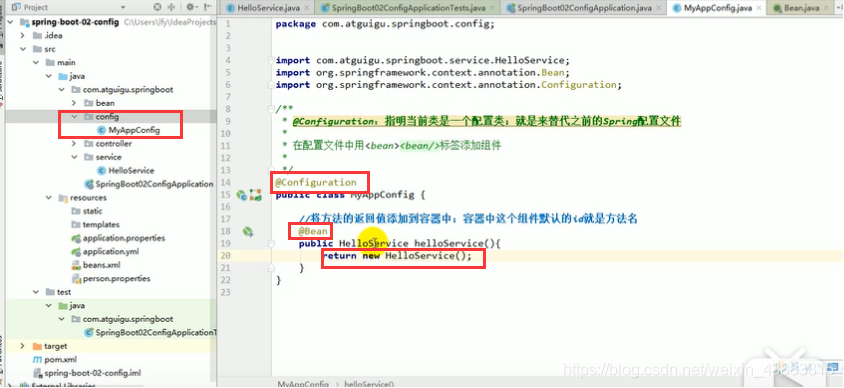Collapse the src folder
Viewport: 844px width, 388px height.
(x=23, y=49)
